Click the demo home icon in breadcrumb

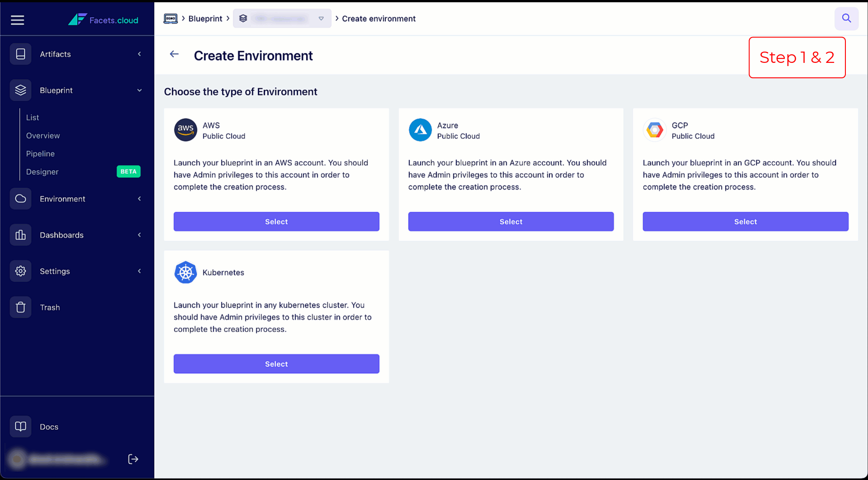click(170, 19)
